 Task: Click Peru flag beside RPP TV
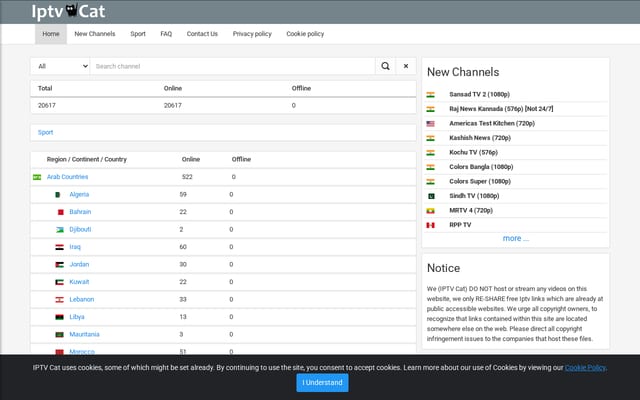431,225
